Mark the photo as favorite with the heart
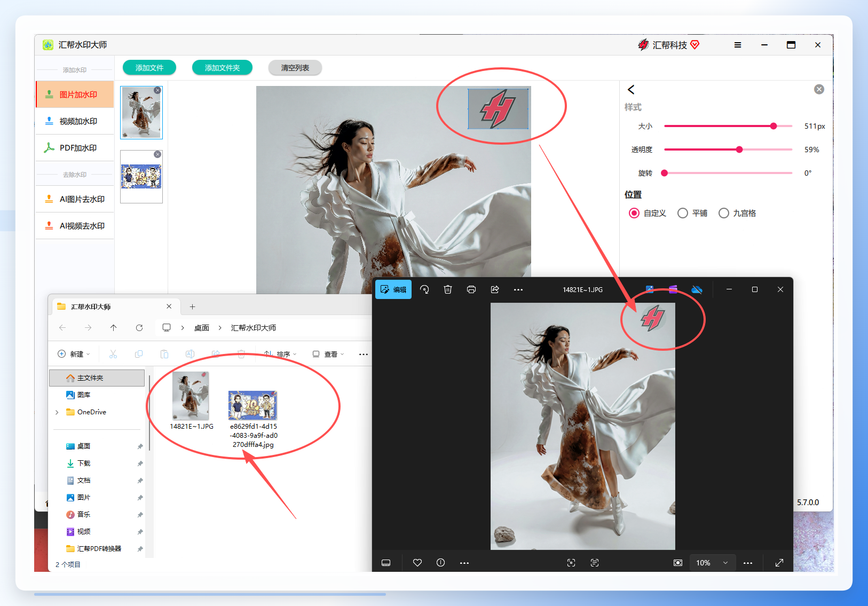The width and height of the screenshot is (868, 606). [x=417, y=563]
